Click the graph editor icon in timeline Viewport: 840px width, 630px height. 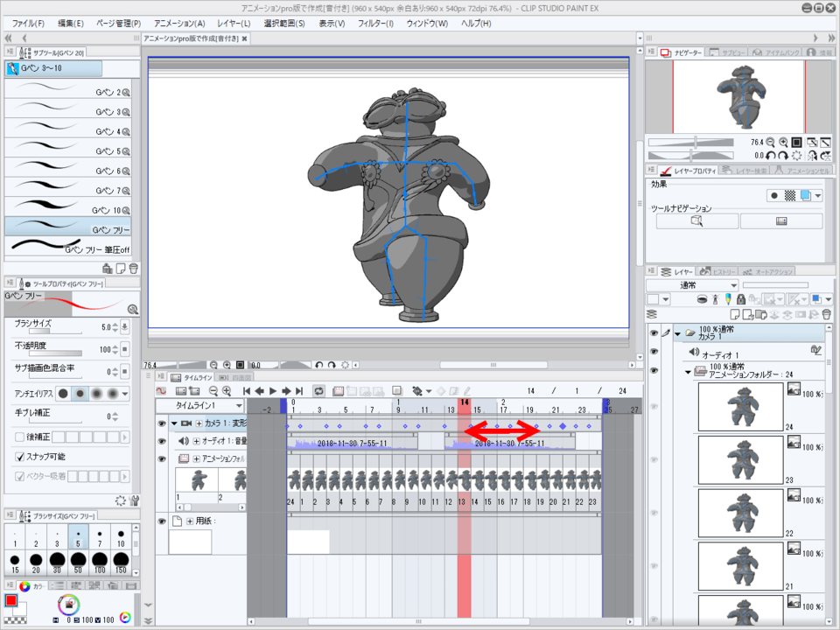(161, 391)
